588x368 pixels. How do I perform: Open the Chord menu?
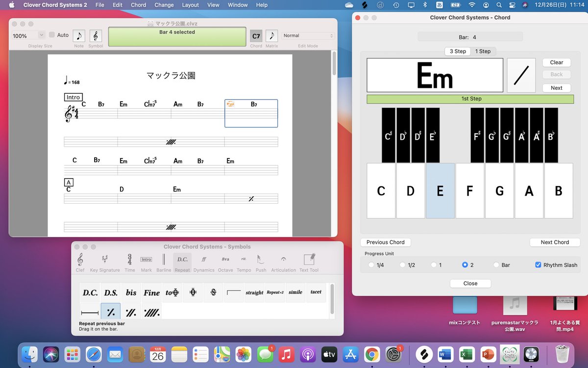[138, 5]
